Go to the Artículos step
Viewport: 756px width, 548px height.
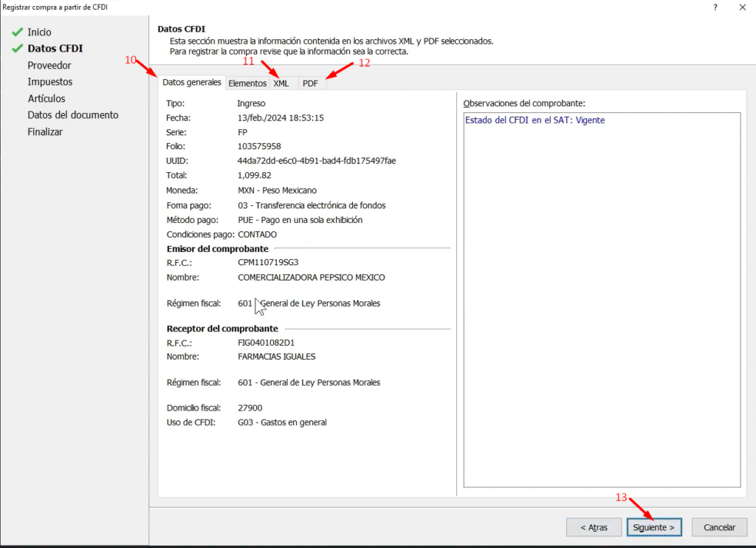tap(47, 98)
